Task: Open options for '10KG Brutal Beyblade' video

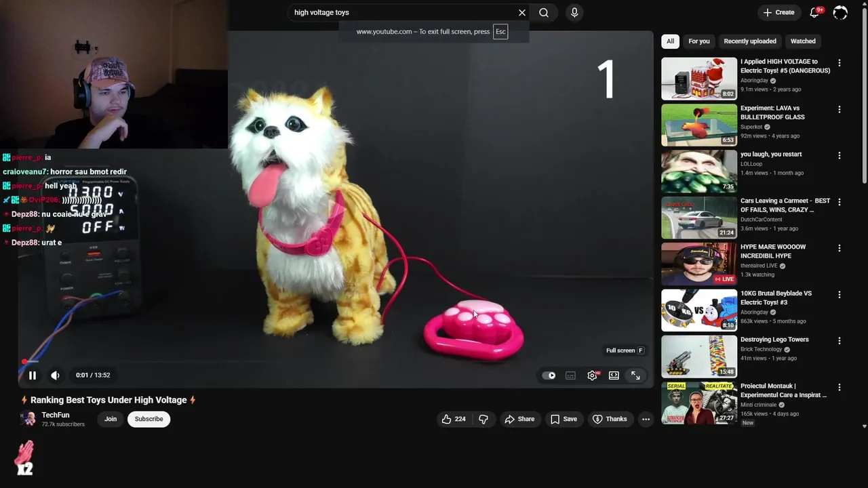Action: 840,294
